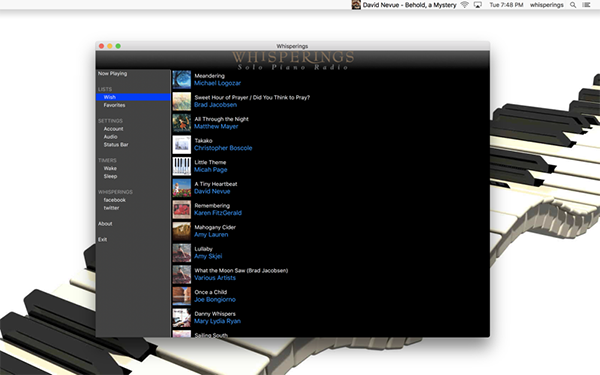Open artist Mary Lydia Ryan
The width and height of the screenshot is (600, 375).
[217, 321]
